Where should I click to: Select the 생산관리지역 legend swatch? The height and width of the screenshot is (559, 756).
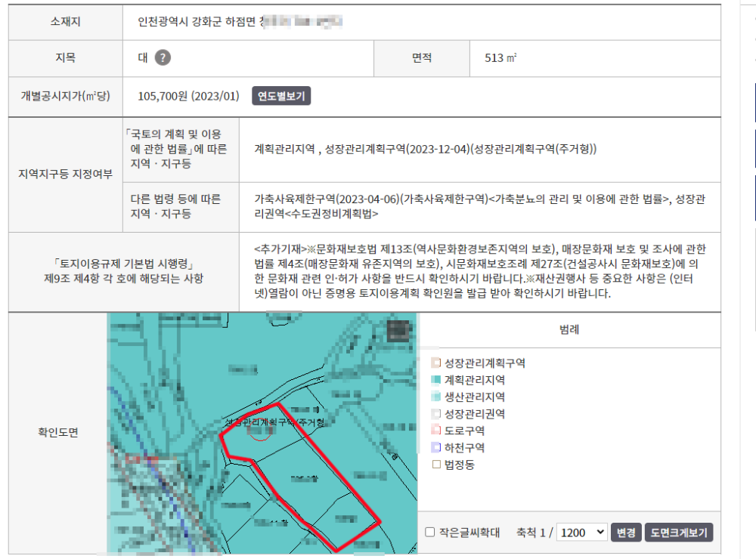[x=435, y=397]
